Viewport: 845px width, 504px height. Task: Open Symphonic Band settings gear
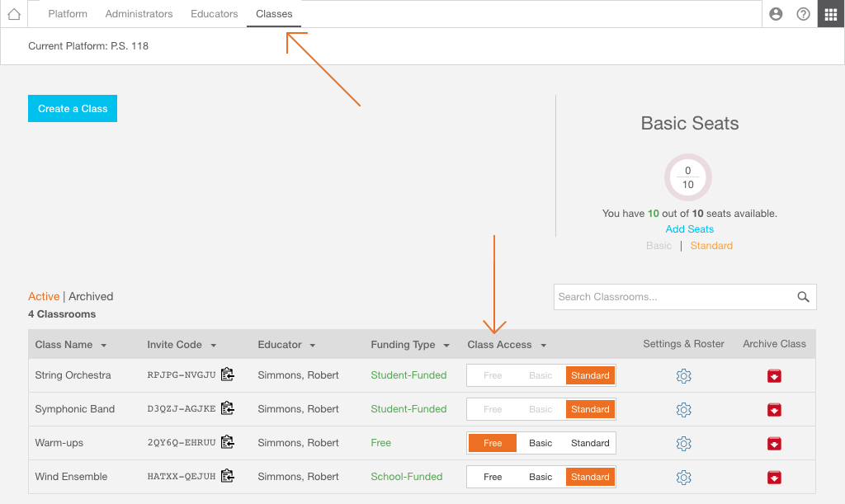pos(683,410)
